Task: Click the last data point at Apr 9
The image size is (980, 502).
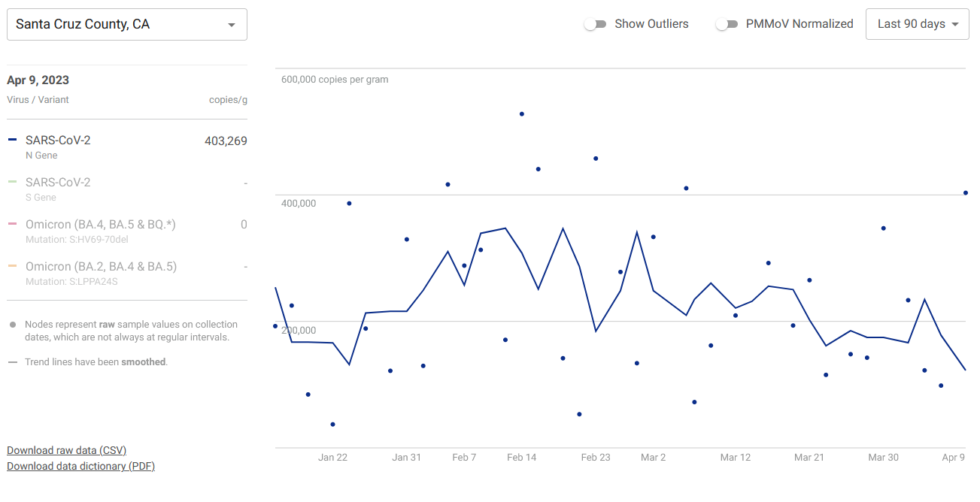Action: (x=965, y=193)
